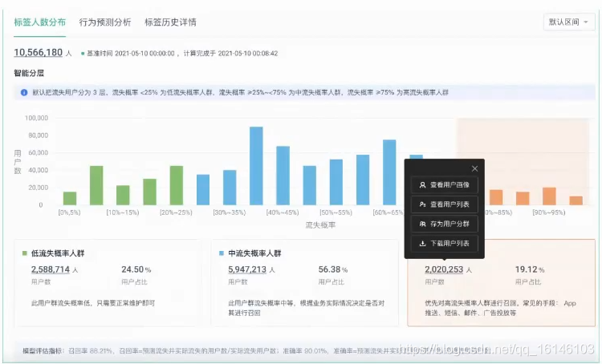Click the green bar above [20%~25%)
Viewport: 602px width, 364px height.
(x=177, y=185)
